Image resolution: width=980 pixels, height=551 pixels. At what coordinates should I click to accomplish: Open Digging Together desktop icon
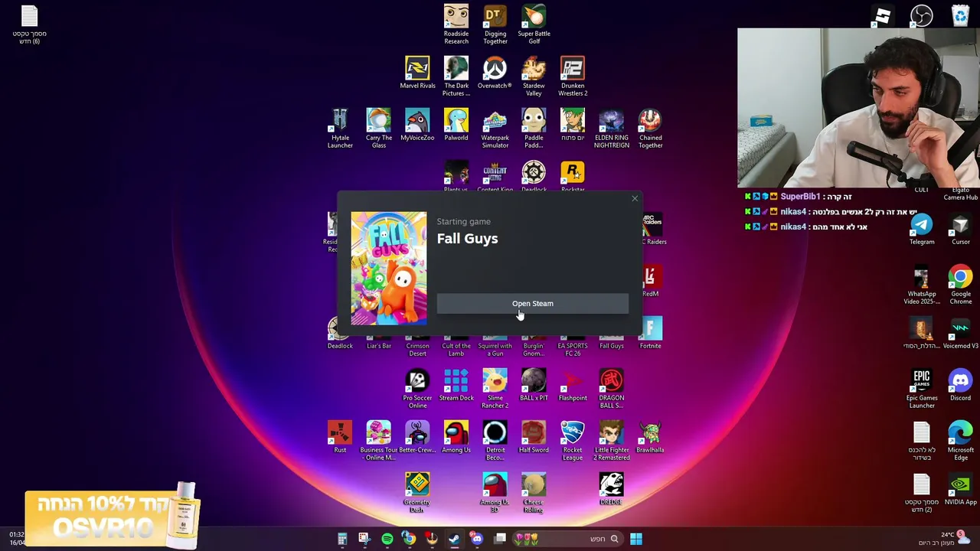495,24
